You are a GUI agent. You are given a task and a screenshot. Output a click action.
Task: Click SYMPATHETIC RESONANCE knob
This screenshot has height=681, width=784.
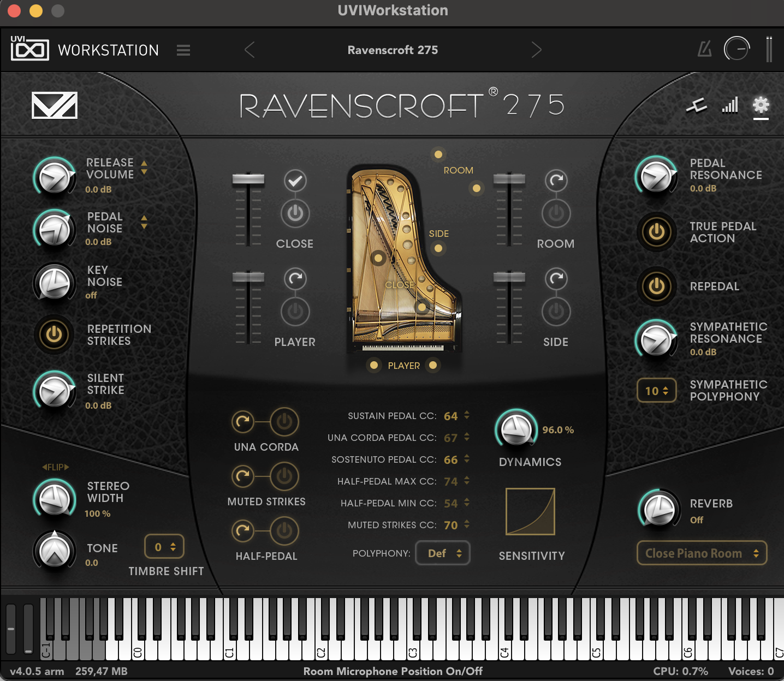[656, 339]
